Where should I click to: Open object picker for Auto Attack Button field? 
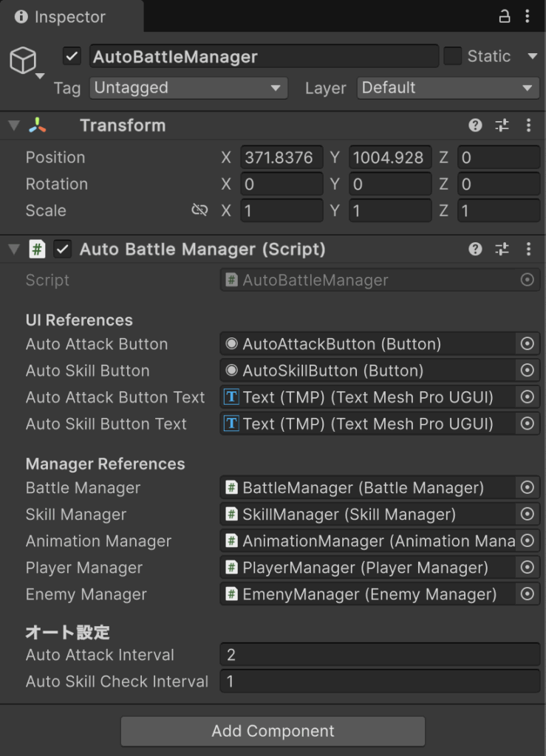point(528,344)
